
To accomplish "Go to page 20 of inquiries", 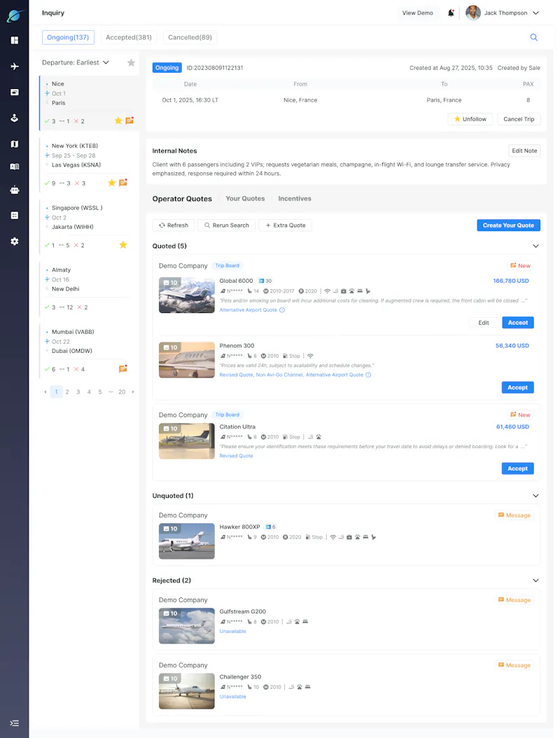I will click(x=122, y=392).
